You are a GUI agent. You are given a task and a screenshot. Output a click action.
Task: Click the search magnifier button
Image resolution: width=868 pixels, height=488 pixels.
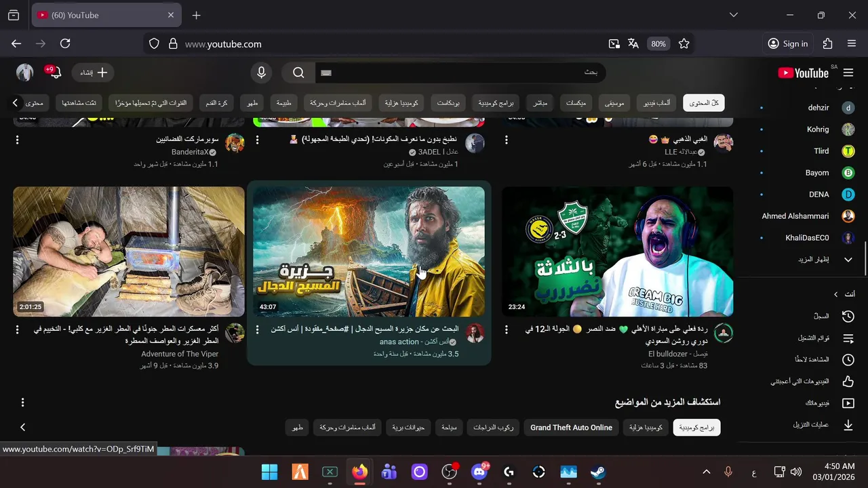tap(298, 73)
